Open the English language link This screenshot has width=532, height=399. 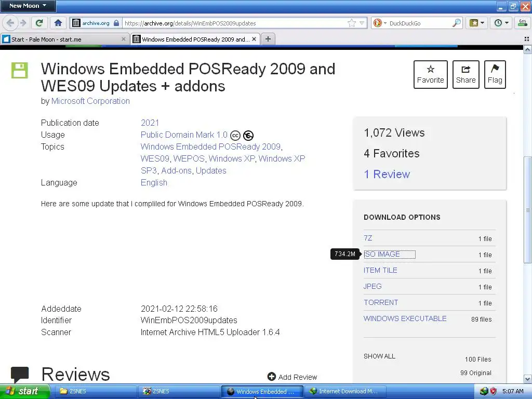[x=154, y=182]
